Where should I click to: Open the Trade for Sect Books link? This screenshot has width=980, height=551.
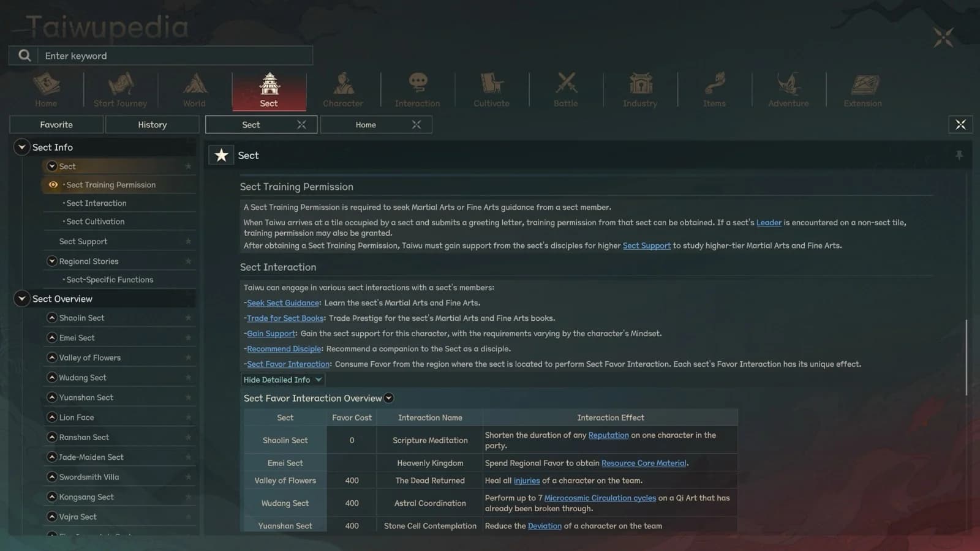285,318
